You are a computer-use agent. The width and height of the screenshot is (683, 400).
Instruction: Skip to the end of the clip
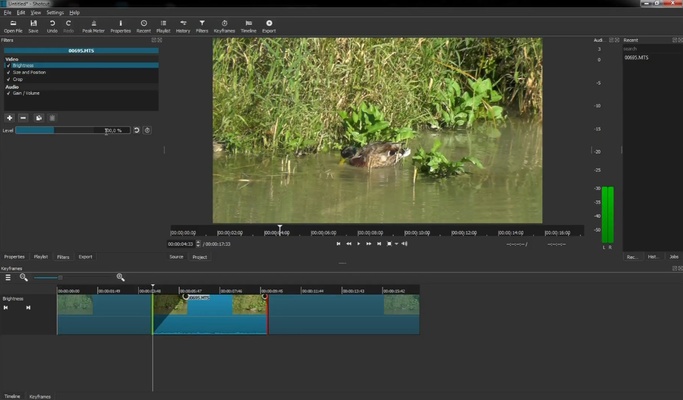379,244
